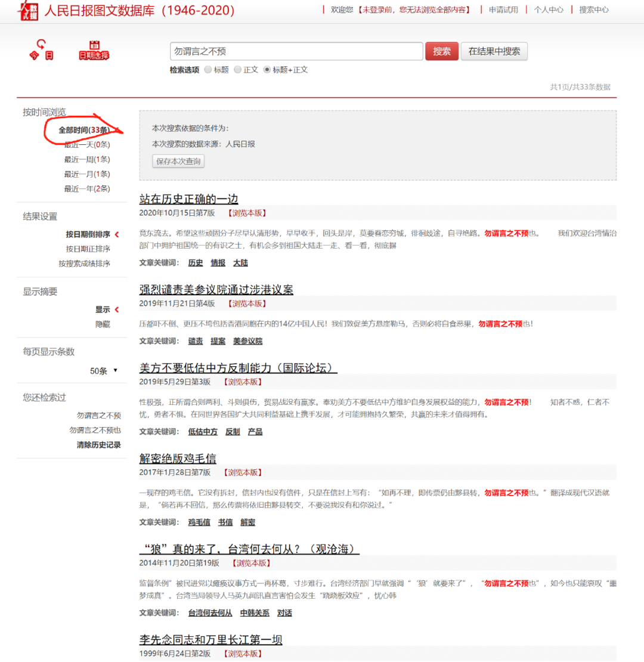644x662 pixels.
Task: Open article 美方不要低估中方反制能力
Action: point(238,368)
